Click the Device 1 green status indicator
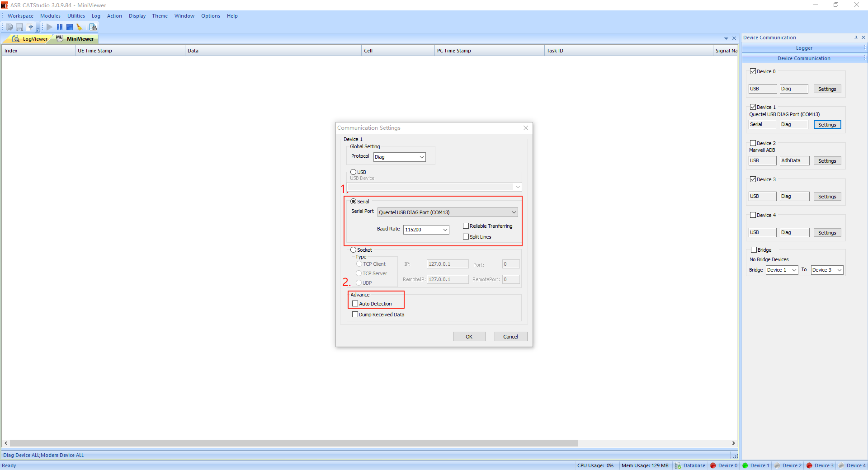The width and height of the screenshot is (868, 470). pos(745,465)
